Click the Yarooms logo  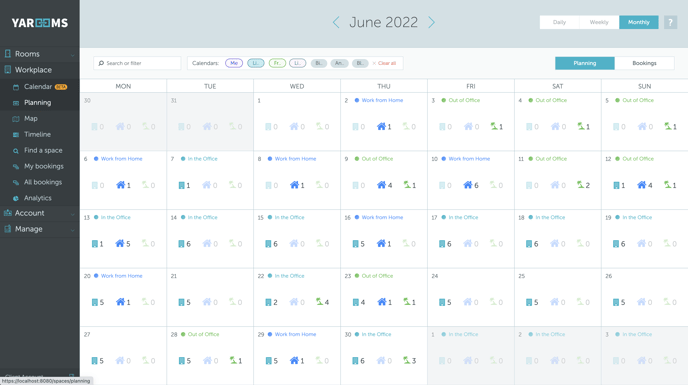(x=40, y=23)
